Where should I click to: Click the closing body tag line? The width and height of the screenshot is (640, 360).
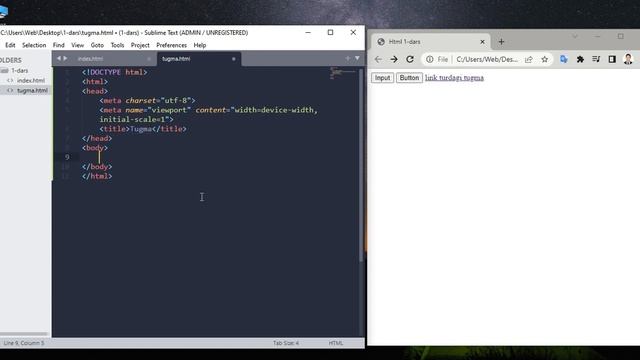(97, 167)
